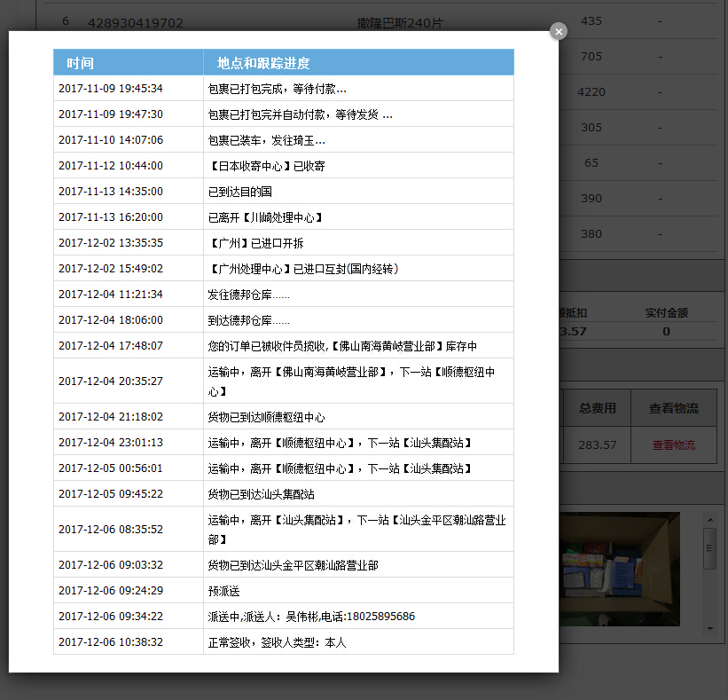
Task: Click the value 705 in background list
Action: coord(591,57)
